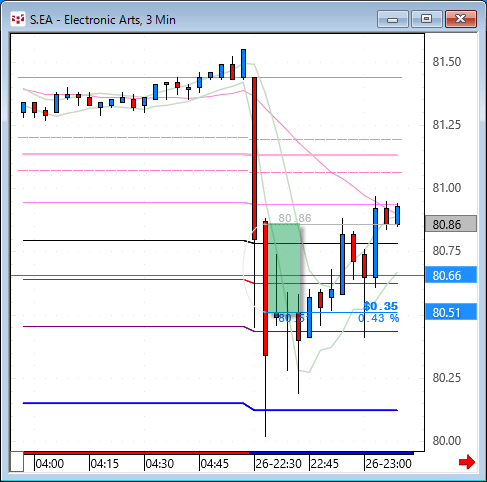The width and height of the screenshot is (487, 482).
Task: Click the 26-22:30 time axis label
Action: click(x=279, y=464)
